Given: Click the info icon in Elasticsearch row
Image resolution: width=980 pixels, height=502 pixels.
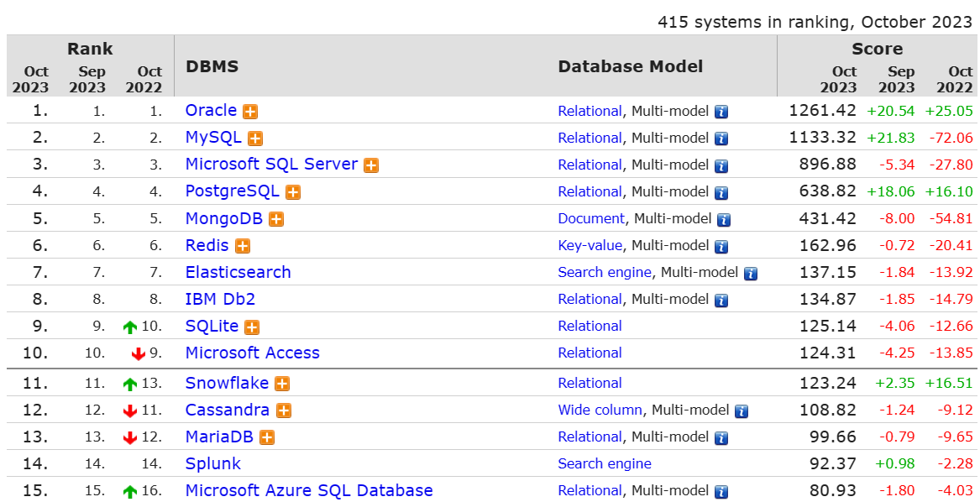Looking at the screenshot, I should pos(751,273).
